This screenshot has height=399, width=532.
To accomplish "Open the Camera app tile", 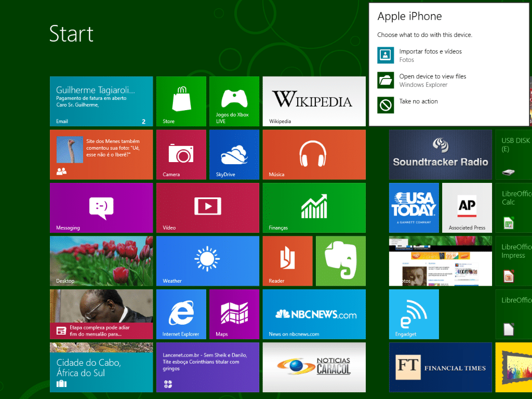I will coord(181,154).
